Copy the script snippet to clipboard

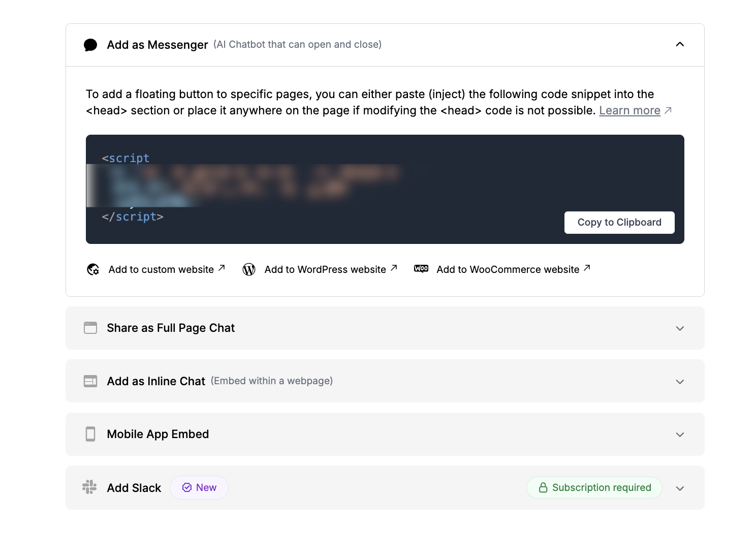click(619, 223)
